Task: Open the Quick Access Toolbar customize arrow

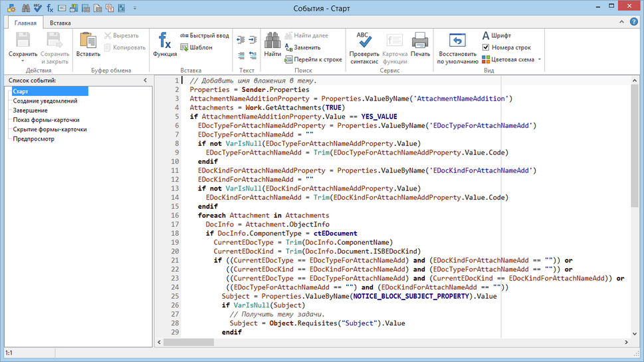Action: point(135,8)
